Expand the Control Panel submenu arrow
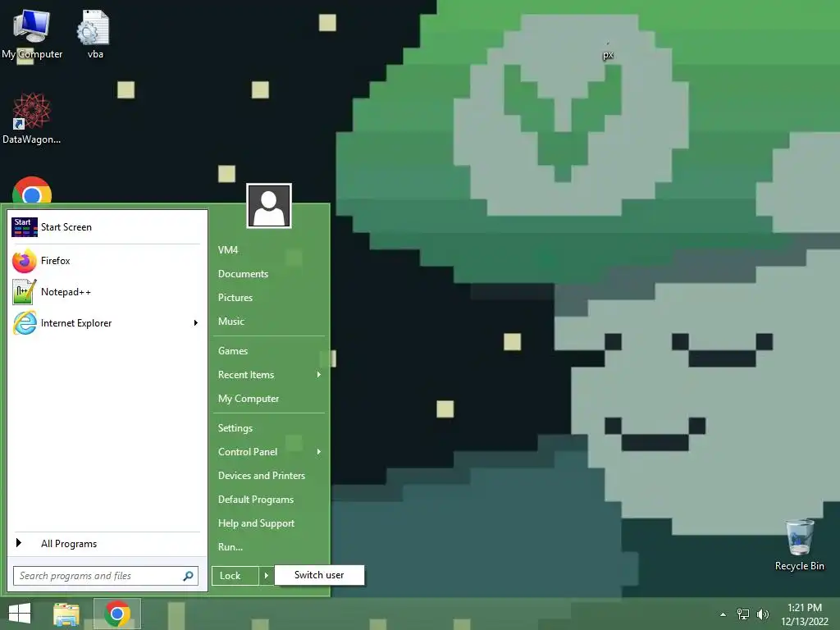This screenshot has width=840, height=630. 319,452
